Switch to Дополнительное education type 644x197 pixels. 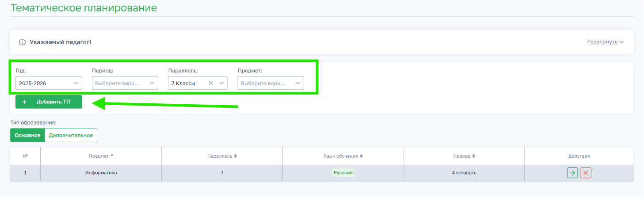(71, 135)
